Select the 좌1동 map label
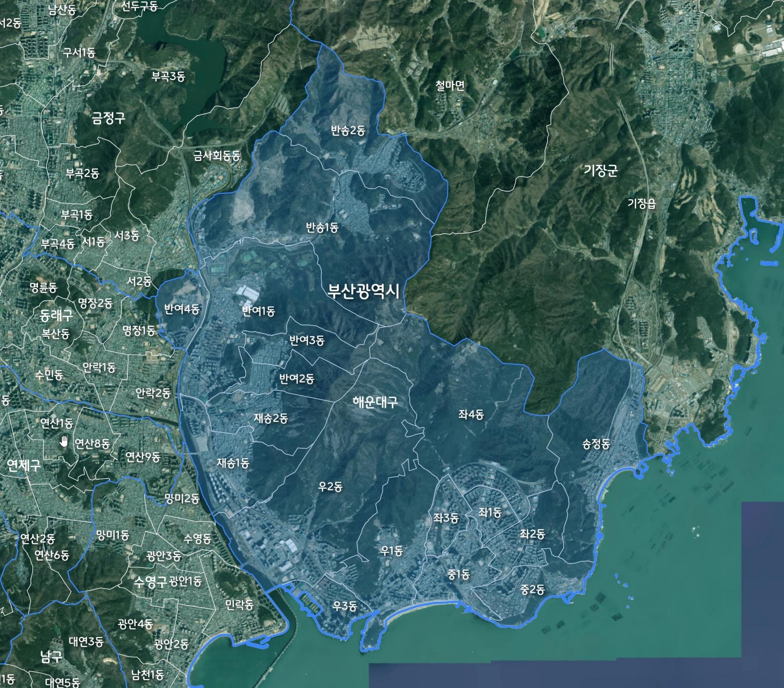Image resolution: width=784 pixels, height=688 pixels. click(490, 512)
